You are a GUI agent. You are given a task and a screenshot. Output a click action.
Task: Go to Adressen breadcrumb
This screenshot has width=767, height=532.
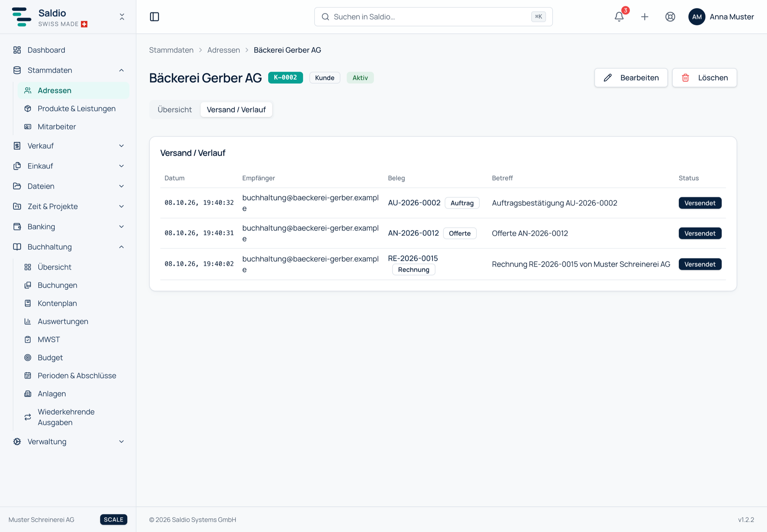click(x=223, y=50)
